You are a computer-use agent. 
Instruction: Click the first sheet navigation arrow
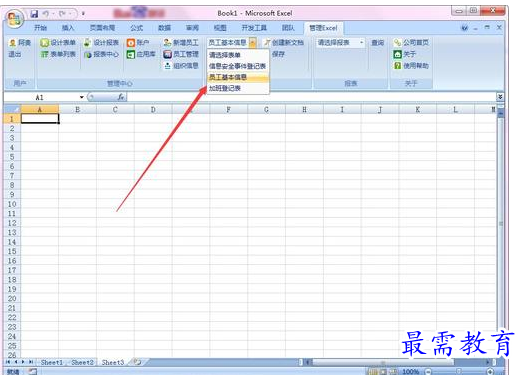click(8, 362)
